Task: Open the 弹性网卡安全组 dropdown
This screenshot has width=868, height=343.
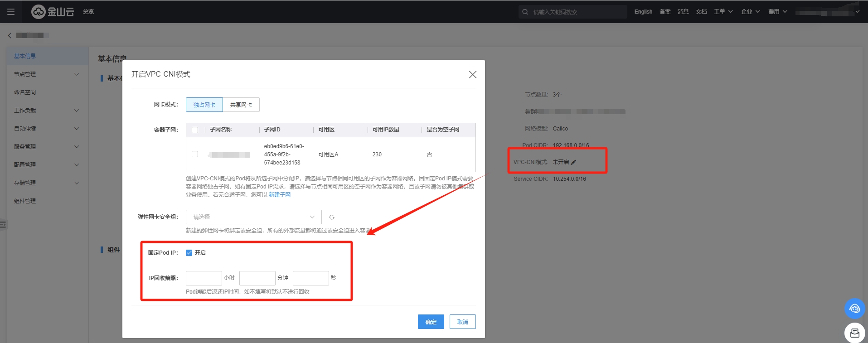Action: pyautogui.click(x=253, y=217)
